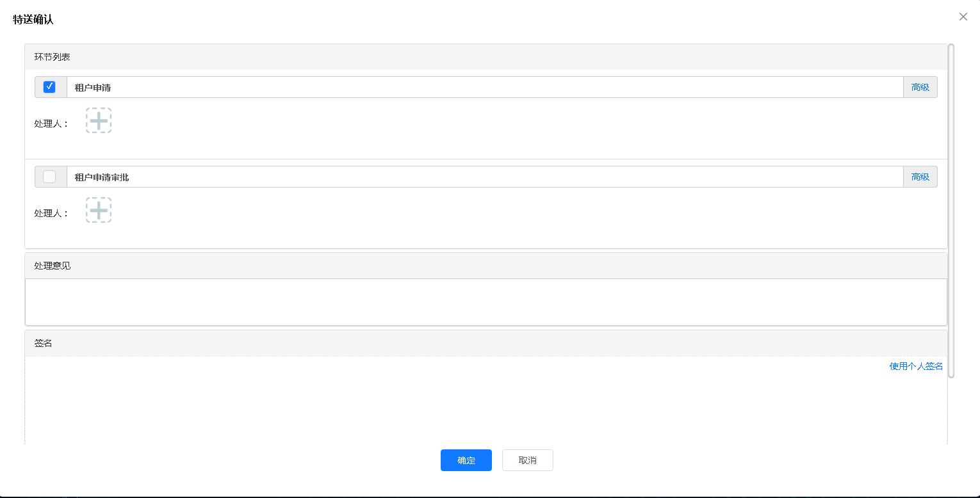
Task: Click 使用个人签名 link
Action: coord(916,366)
